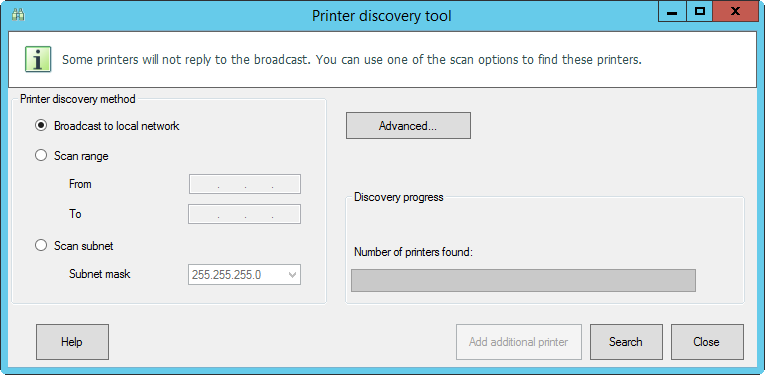
Task: Choose the Scan subnet radio button
Action: pos(41,245)
